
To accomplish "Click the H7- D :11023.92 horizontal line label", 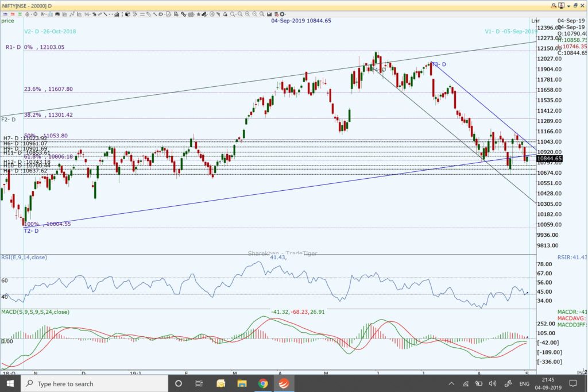I will [25, 138].
